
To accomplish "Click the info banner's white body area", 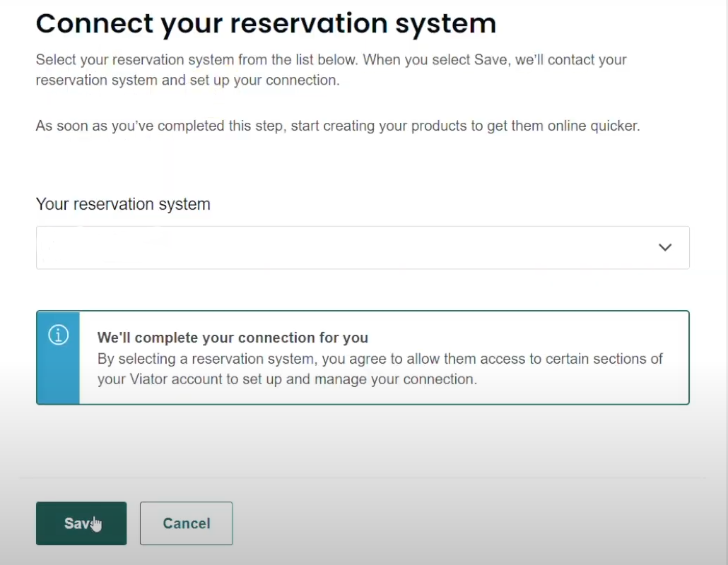I will pos(384,357).
